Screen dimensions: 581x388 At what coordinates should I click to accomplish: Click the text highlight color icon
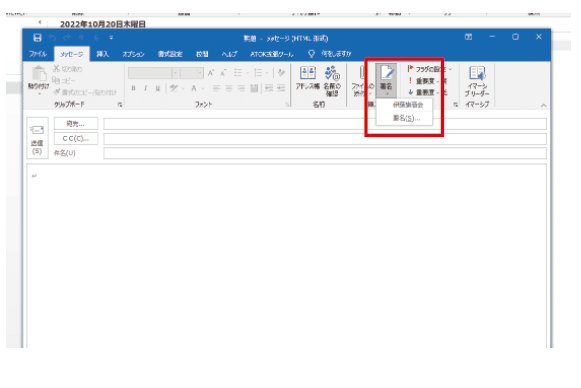click(x=173, y=88)
